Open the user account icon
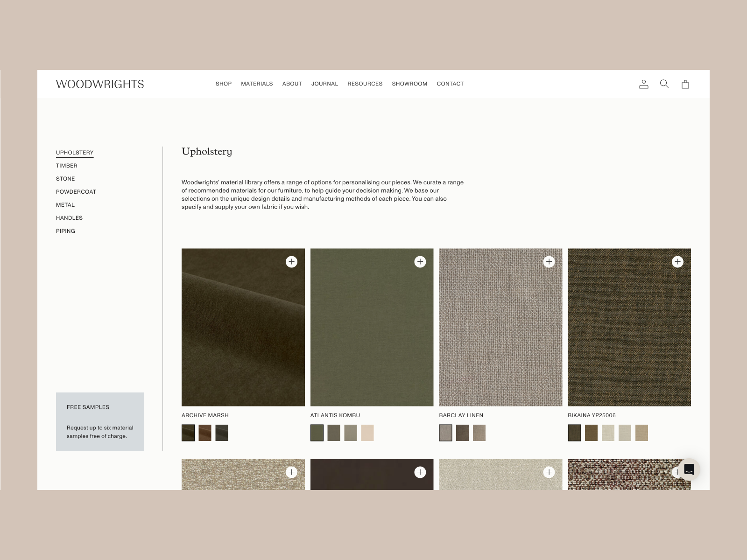This screenshot has width=747, height=560. [x=644, y=84]
